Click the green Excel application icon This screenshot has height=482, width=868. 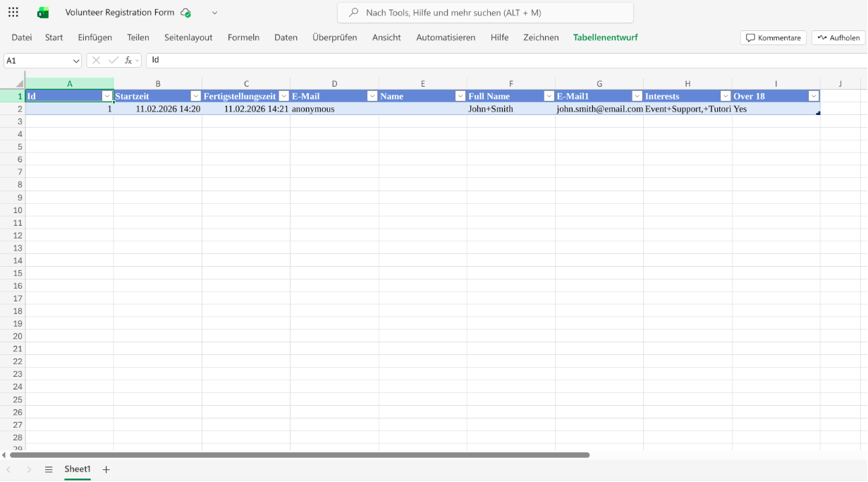tap(42, 11)
